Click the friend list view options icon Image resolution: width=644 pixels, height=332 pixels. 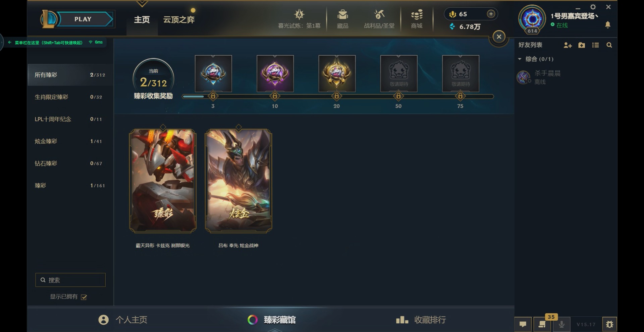pos(595,45)
